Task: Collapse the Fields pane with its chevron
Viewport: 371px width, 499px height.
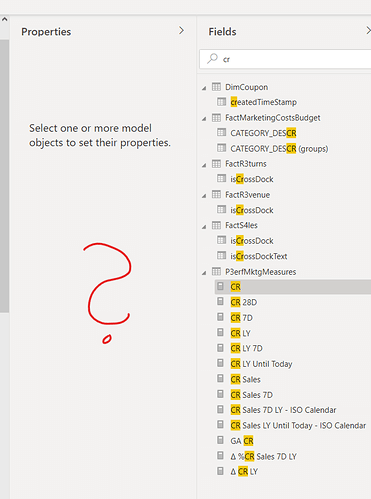Action: (368, 31)
